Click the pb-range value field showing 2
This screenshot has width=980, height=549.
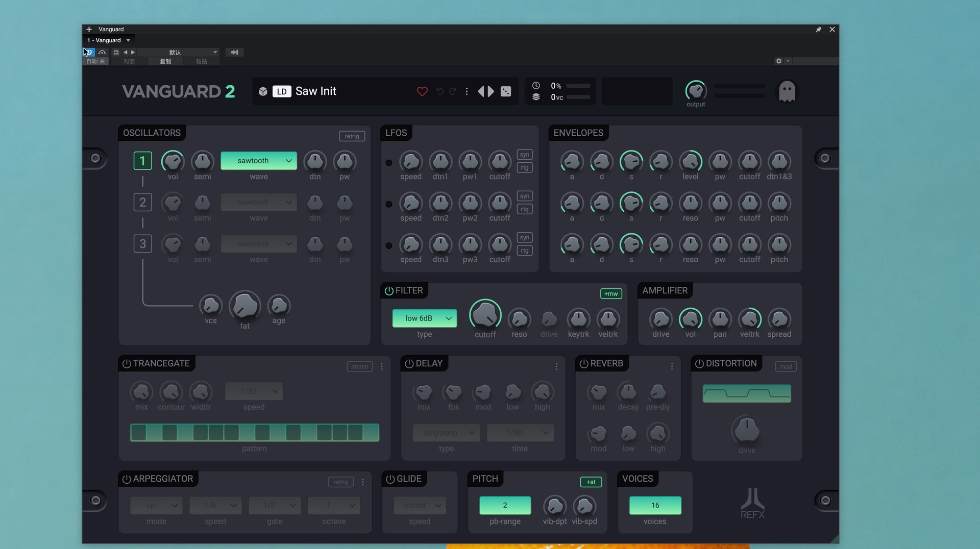tap(505, 506)
